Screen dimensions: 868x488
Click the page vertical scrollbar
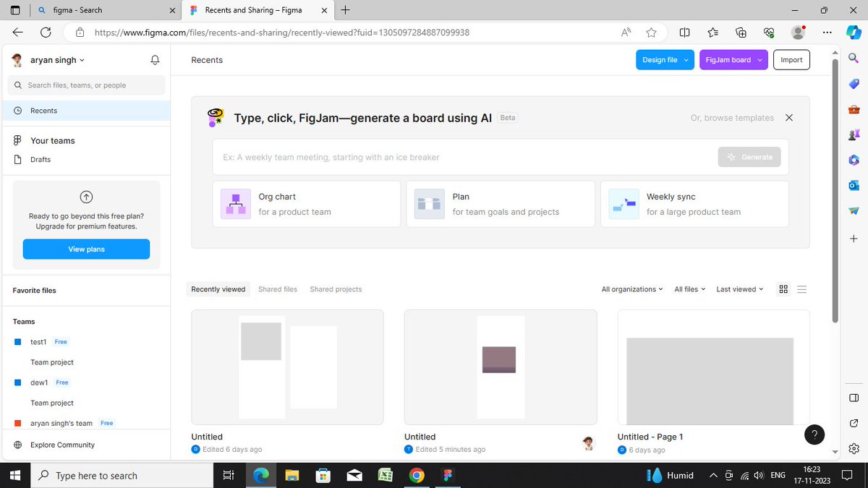coord(835,189)
